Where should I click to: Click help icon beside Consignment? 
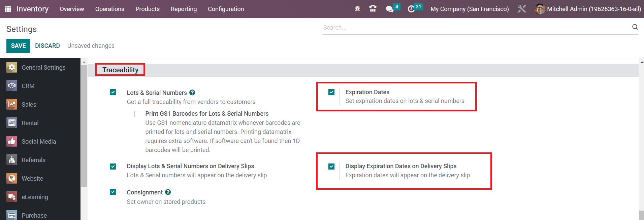click(x=168, y=192)
